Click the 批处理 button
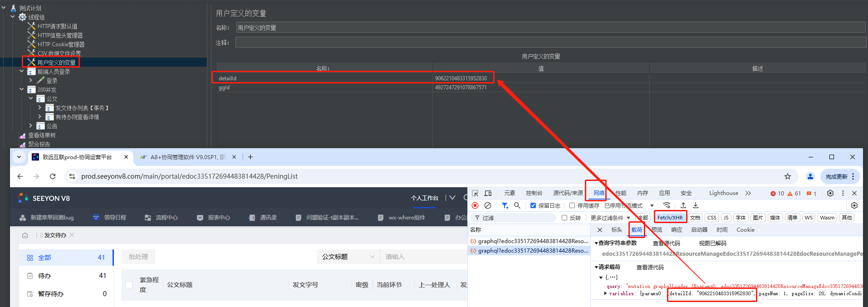Screen dimensions: 868x307 pos(138,257)
